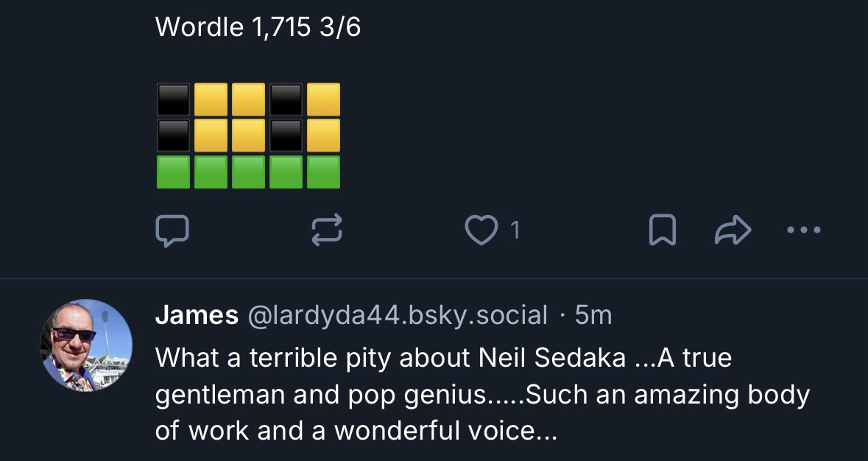Click the fourth black square in second row
Viewport: 868px width, 461px height.
click(286, 136)
